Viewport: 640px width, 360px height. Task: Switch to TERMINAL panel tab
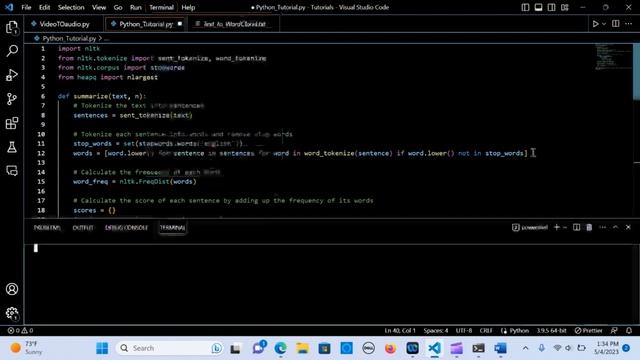[172, 228]
